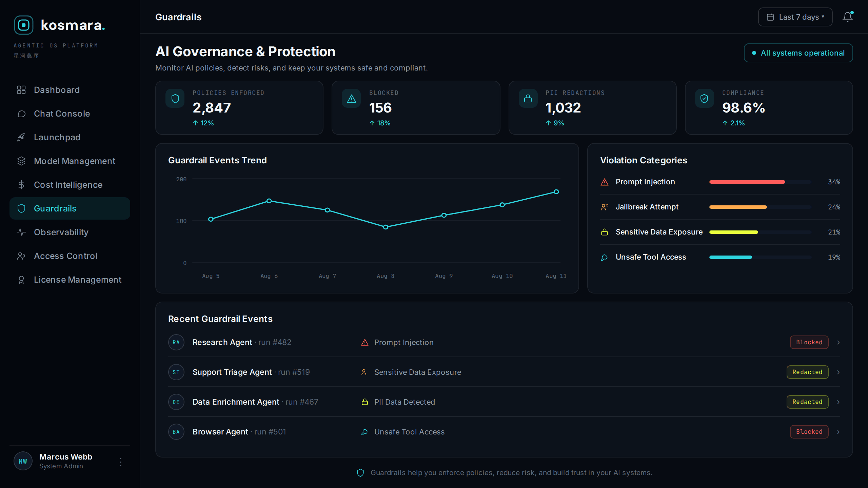Click the Unsafe Tool Access category icon
Viewport: 868px width, 488px height.
click(x=605, y=257)
